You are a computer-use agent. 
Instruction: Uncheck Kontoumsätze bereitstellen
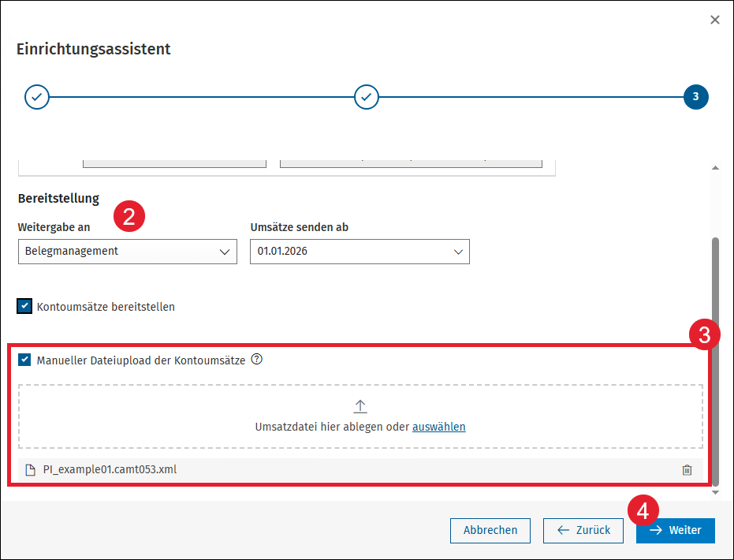pos(24,306)
